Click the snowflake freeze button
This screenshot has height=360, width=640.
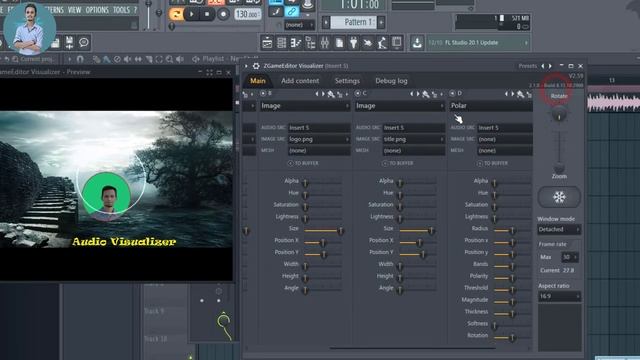point(559,197)
